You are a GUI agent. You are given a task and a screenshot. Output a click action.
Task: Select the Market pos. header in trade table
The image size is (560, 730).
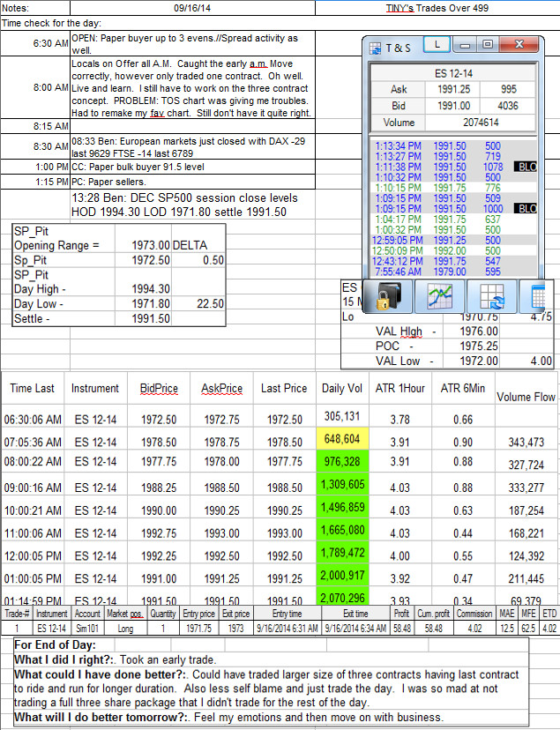pyautogui.click(x=124, y=614)
